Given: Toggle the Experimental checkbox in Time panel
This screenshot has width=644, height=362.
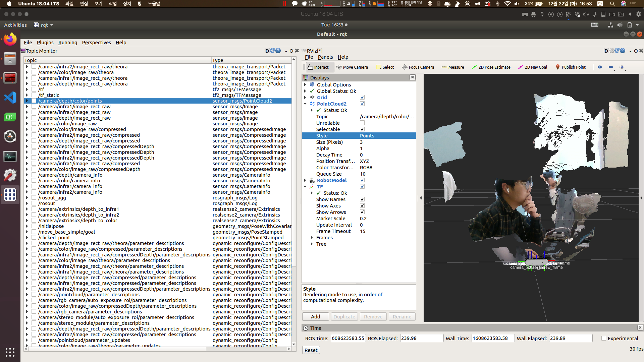Looking at the screenshot, I should click(x=604, y=339).
